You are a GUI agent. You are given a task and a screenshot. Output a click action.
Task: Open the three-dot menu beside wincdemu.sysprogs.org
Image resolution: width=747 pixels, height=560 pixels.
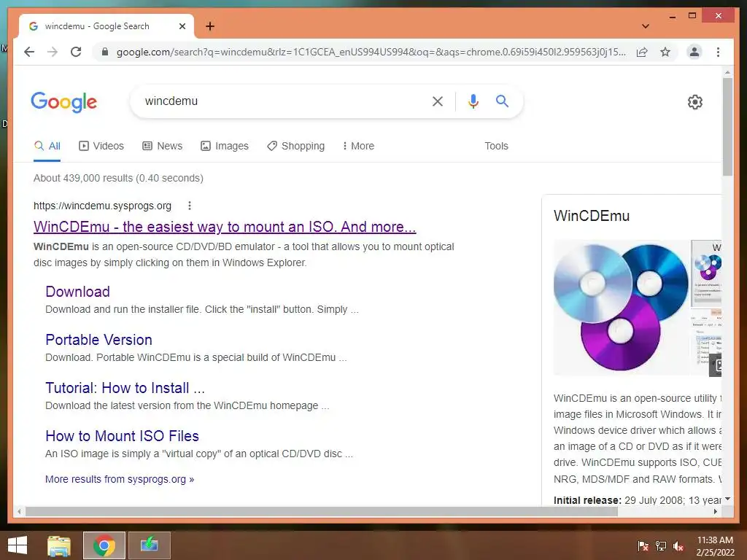(x=190, y=206)
